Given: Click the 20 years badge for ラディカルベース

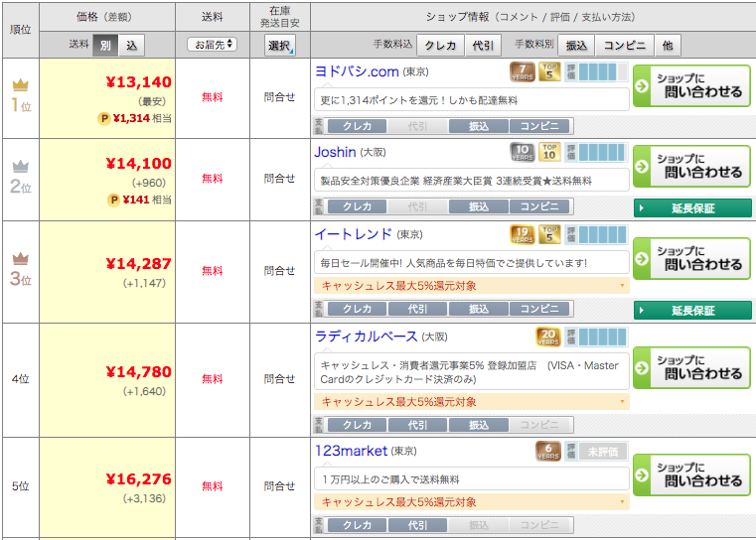Looking at the screenshot, I should point(548,337).
